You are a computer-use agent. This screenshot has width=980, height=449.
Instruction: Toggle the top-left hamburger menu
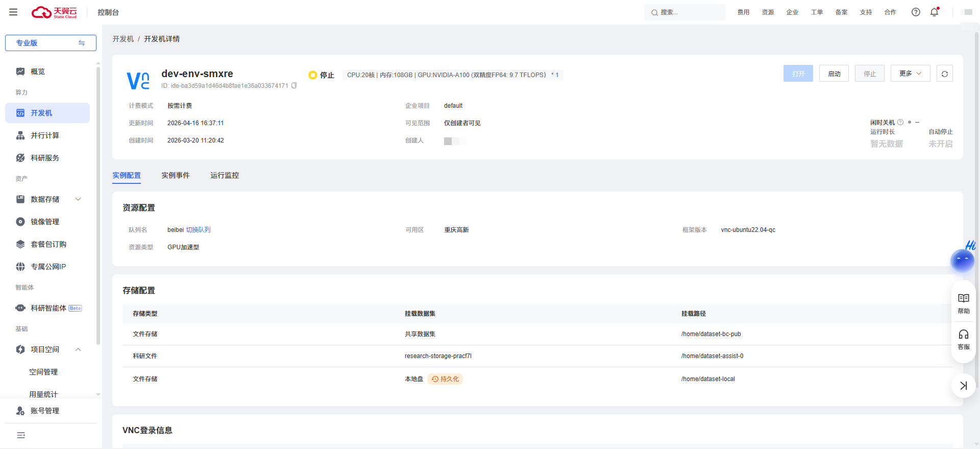(x=13, y=12)
